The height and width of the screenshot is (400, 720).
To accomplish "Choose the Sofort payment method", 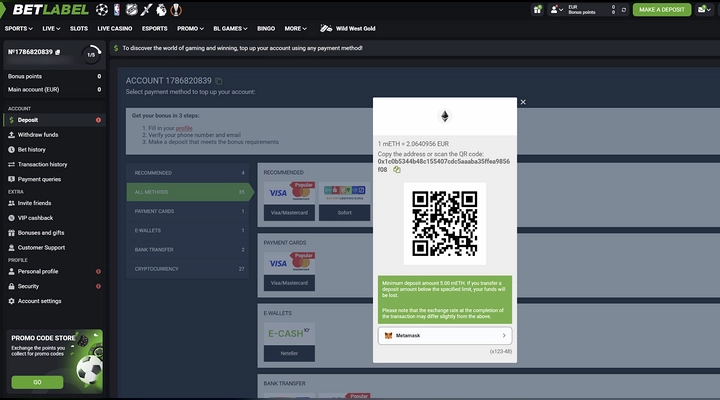I will (344, 201).
